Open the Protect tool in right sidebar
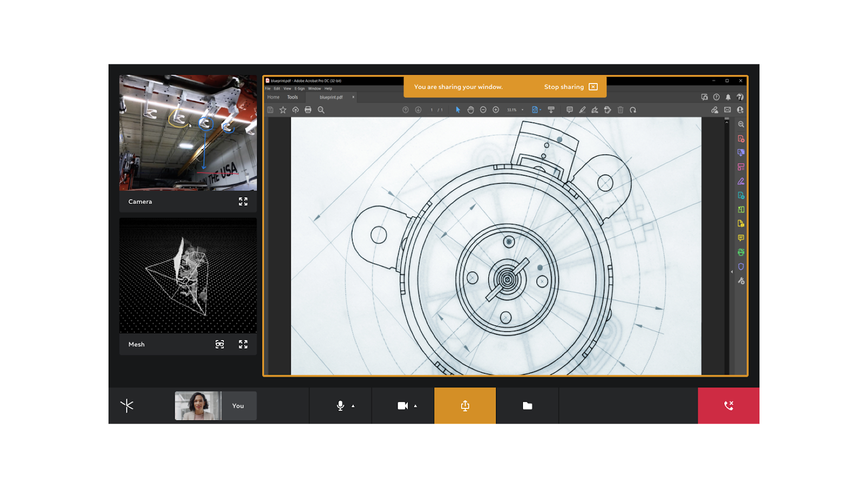This screenshot has width=868, height=488. pos(741,266)
